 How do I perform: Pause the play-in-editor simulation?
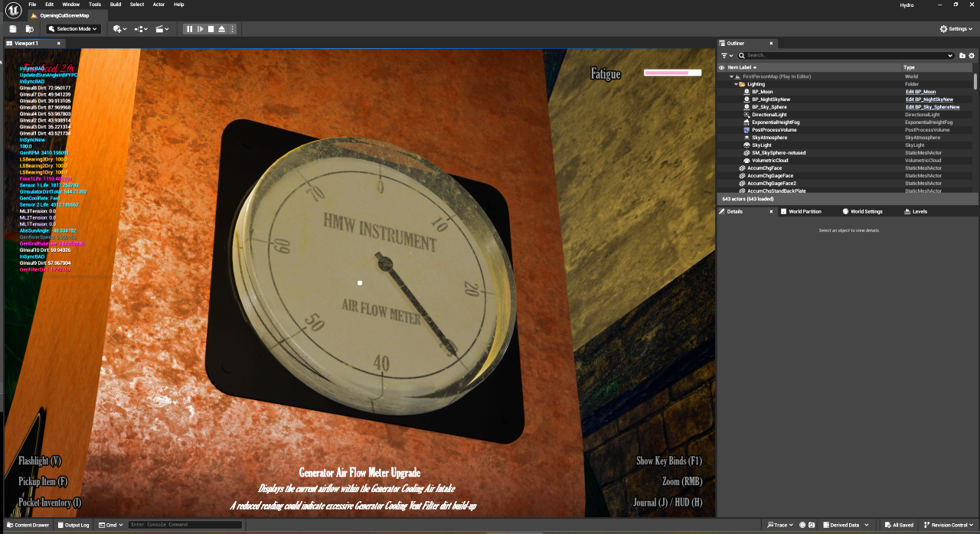(x=190, y=29)
